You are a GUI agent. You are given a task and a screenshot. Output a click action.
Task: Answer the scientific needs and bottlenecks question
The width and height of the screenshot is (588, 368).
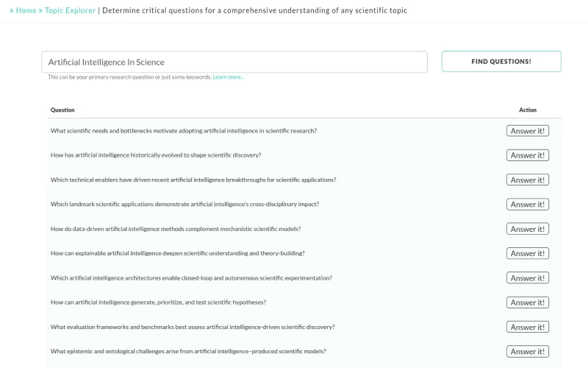tap(528, 131)
